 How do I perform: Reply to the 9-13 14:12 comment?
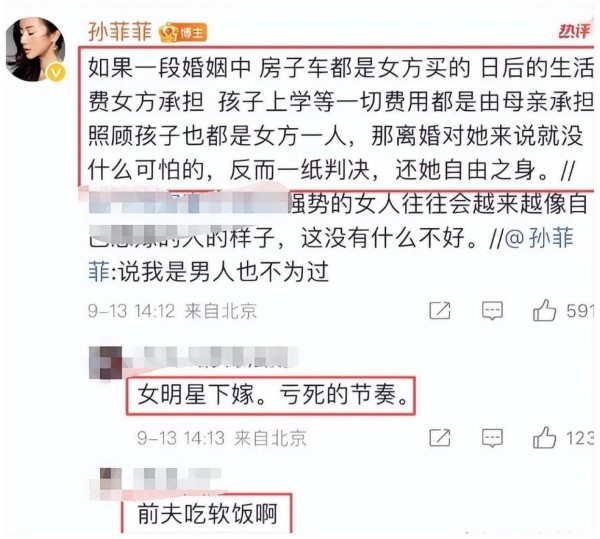coord(492,310)
